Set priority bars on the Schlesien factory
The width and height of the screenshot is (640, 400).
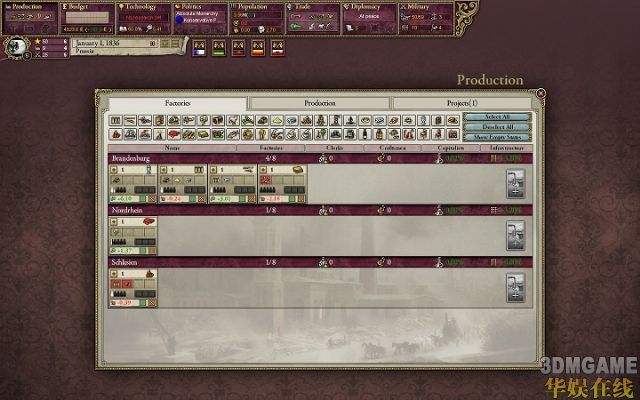point(145,293)
